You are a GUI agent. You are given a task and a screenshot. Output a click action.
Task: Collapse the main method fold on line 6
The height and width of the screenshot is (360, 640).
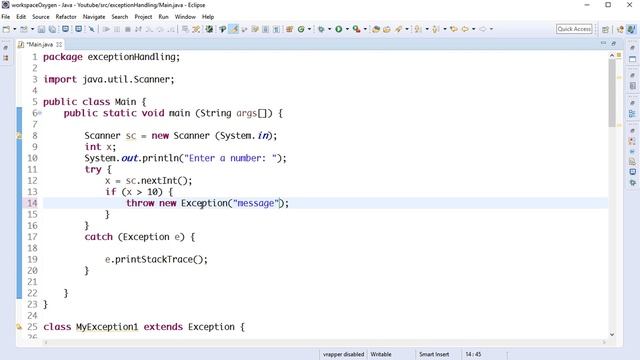tap(40, 113)
